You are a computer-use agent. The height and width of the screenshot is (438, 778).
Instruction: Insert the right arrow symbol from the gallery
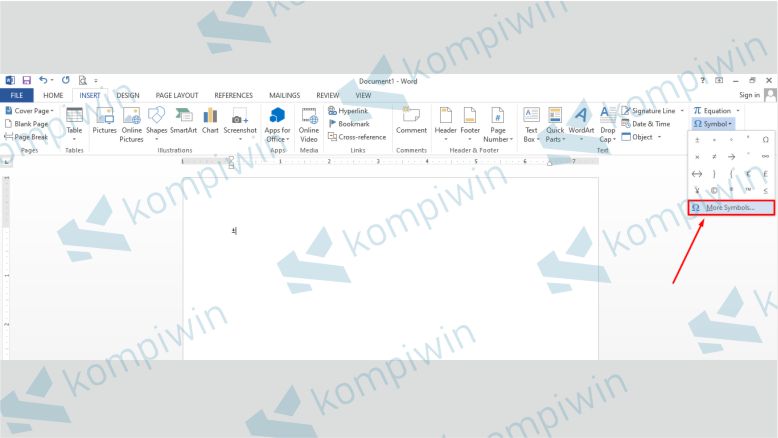731,157
